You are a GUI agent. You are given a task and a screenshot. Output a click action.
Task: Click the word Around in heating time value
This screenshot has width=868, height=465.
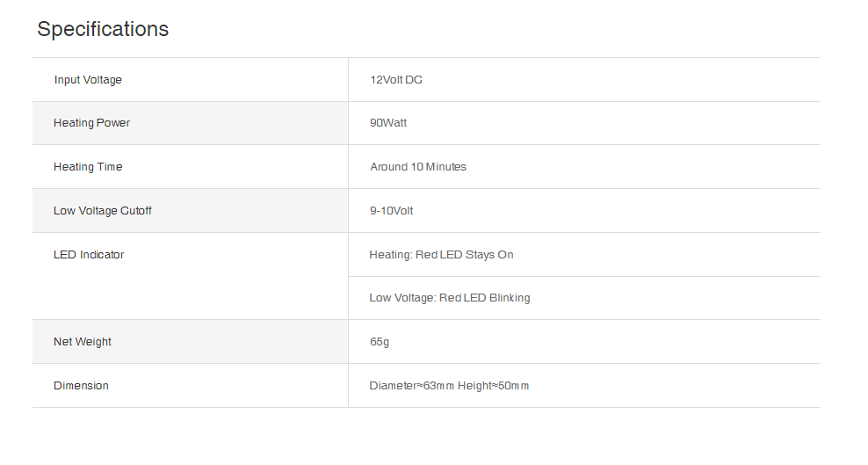click(x=389, y=167)
